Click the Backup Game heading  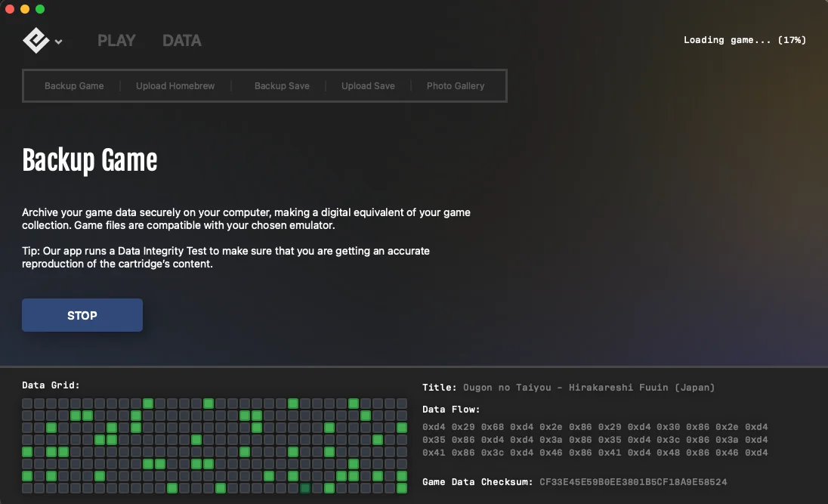[x=90, y=160]
